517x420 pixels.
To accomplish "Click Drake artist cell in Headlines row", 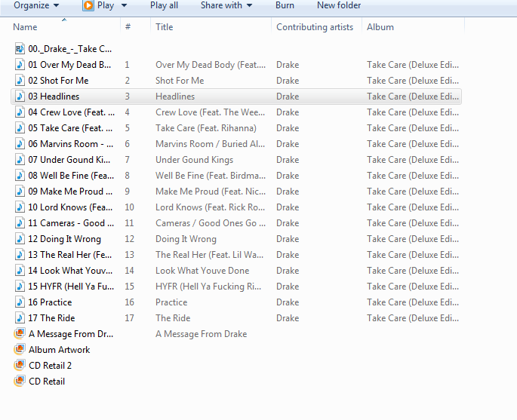I will (288, 97).
